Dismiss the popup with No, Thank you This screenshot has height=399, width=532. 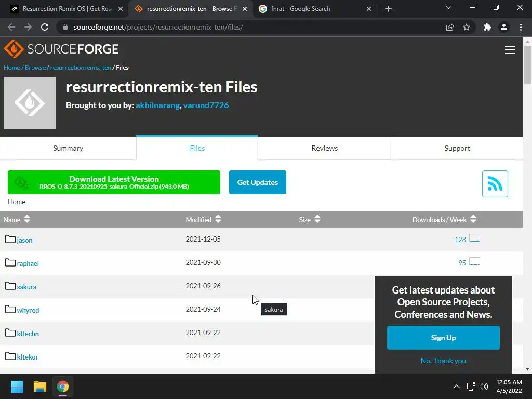click(443, 361)
